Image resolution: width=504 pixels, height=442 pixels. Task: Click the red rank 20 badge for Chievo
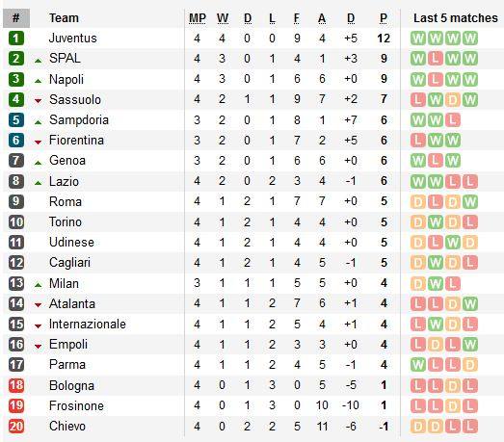(16, 427)
